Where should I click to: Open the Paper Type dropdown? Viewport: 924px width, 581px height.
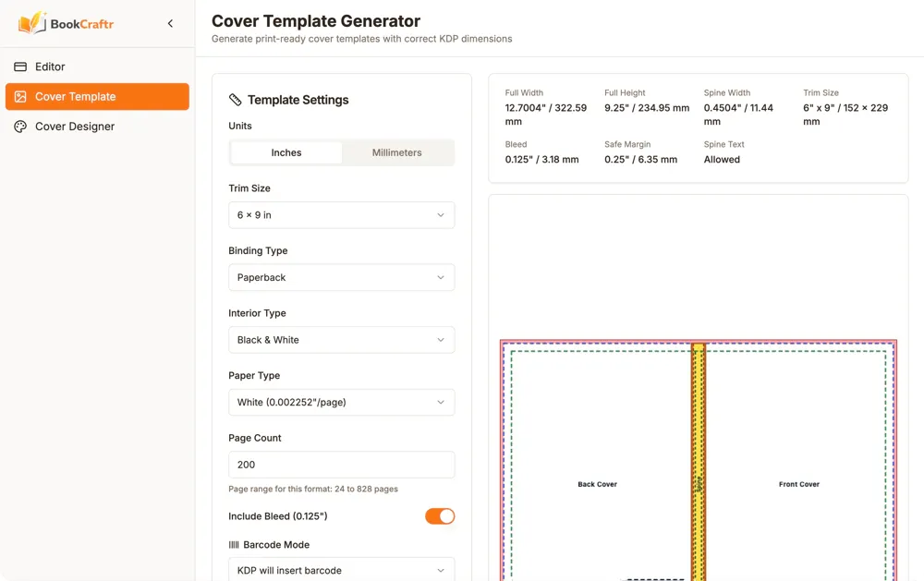pyautogui.click(x=342, y=403)
